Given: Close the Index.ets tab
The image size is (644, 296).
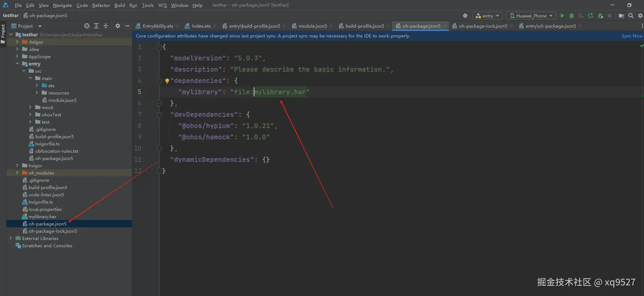Looking at the screenshot, I should 215,26.
